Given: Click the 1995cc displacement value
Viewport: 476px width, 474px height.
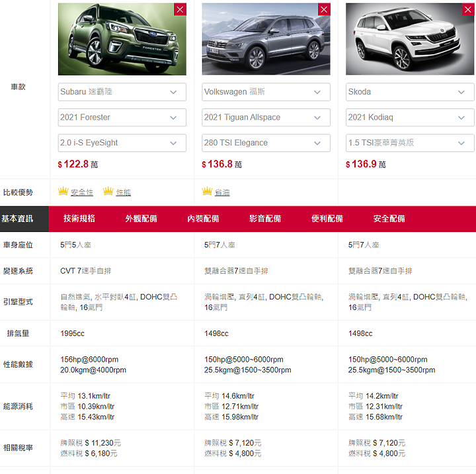Looking at the screenshot, I should tap(72, 333).
